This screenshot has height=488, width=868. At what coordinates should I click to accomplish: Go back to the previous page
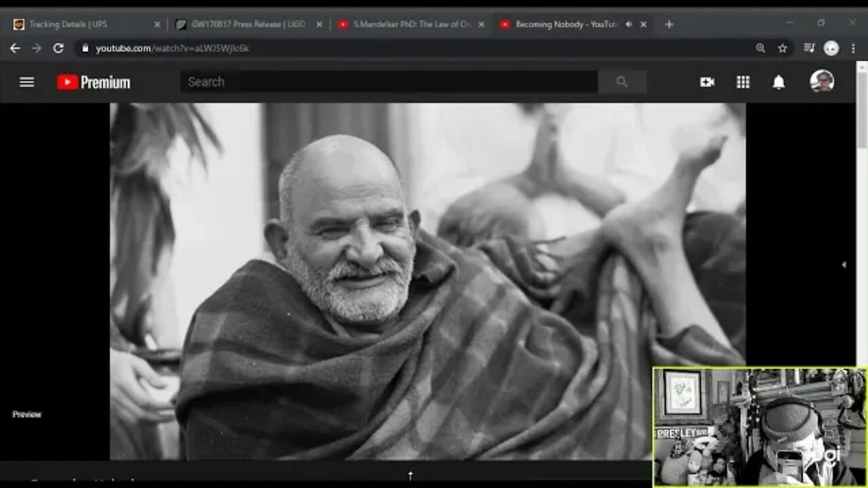point(15,48)
